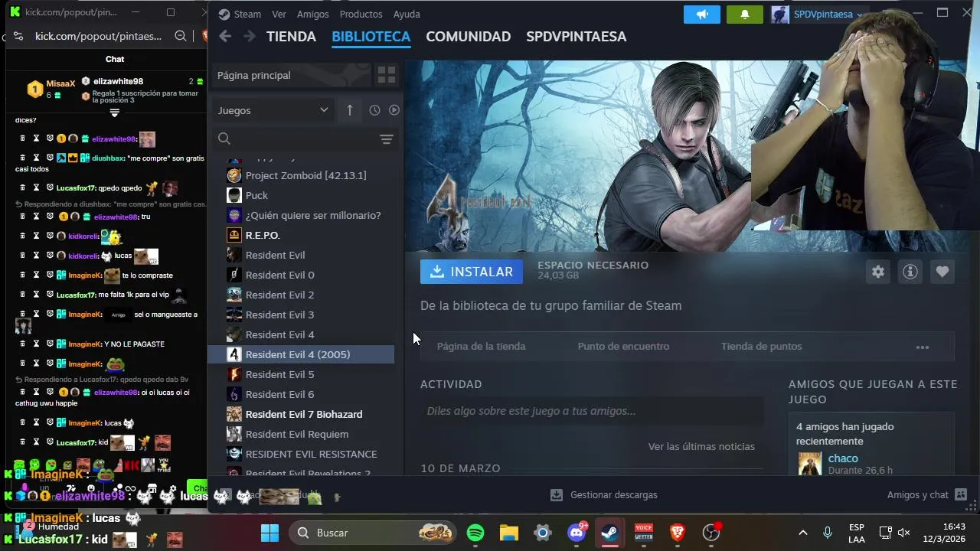This screenshot has height=551, width=980.
Task: Open friend chaco's profile
Action: point(843,458)
